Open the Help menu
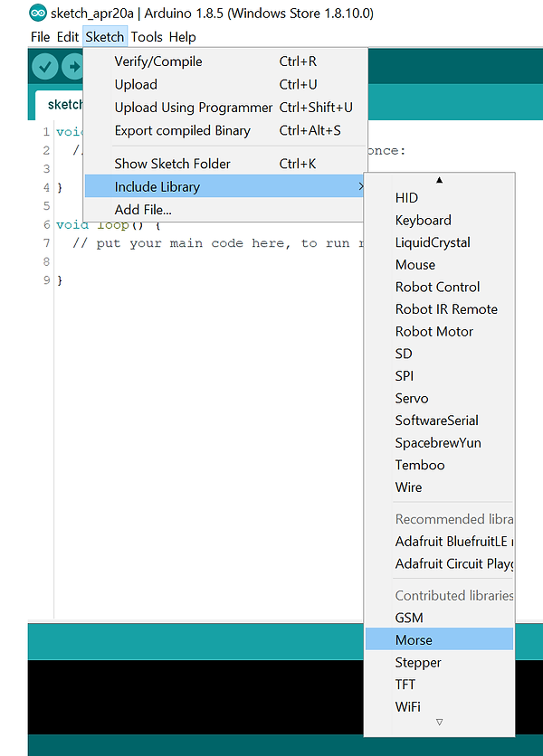 tap(183, 37)
